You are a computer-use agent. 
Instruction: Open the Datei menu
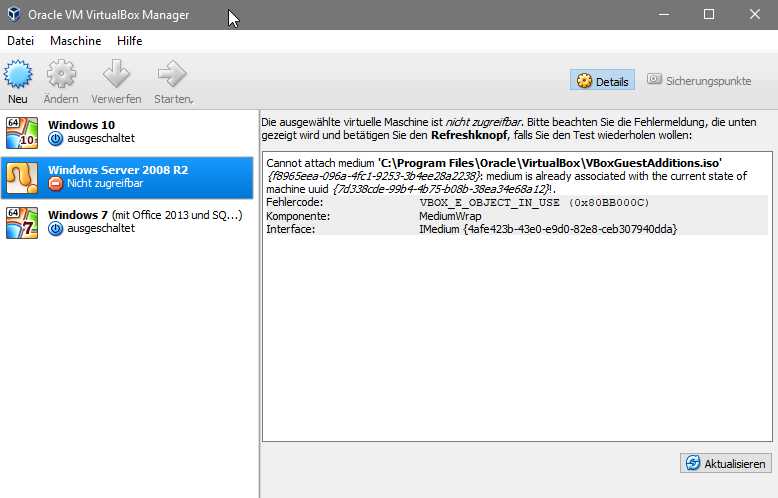tap(20, 41)
